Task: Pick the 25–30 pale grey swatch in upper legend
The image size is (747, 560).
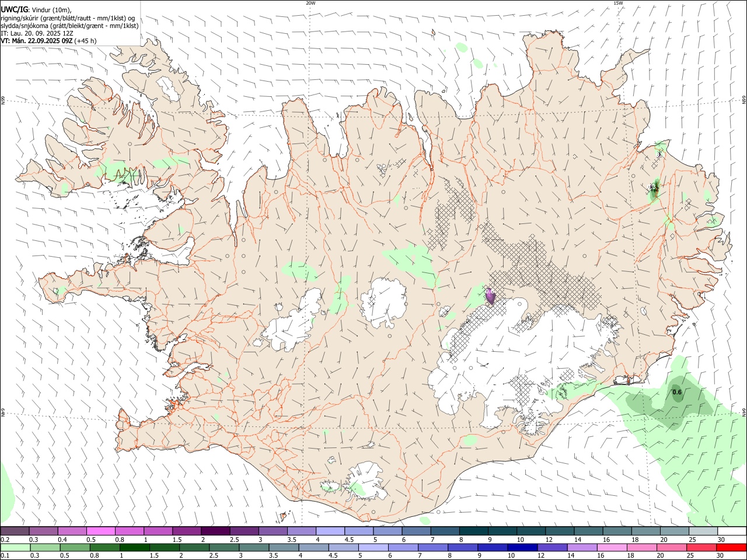Action: (x=703, y=531)
